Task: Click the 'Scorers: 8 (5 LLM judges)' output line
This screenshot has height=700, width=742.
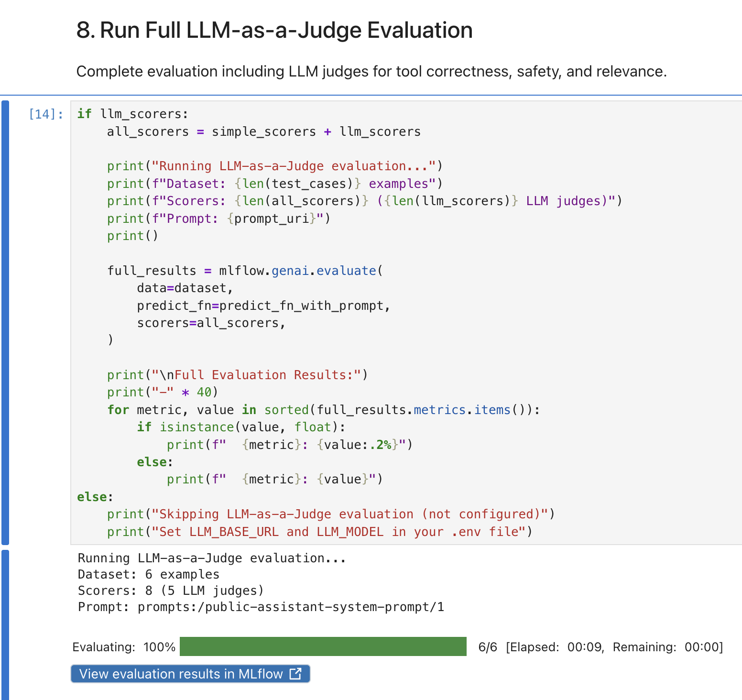Action: click(171, 591)
